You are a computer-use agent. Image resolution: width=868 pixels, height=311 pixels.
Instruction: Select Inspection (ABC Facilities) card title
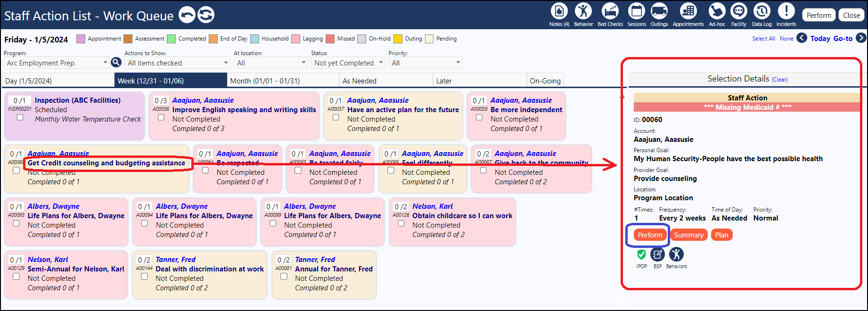coord(78,100)
